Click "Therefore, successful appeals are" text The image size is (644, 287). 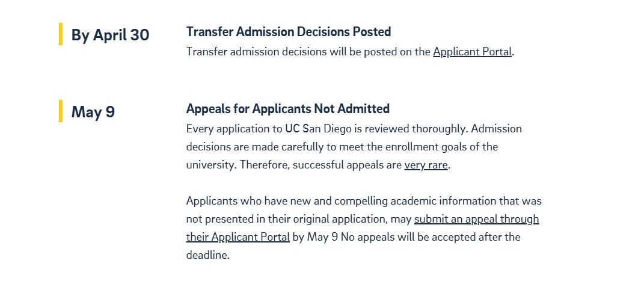[x=320, y=165]
